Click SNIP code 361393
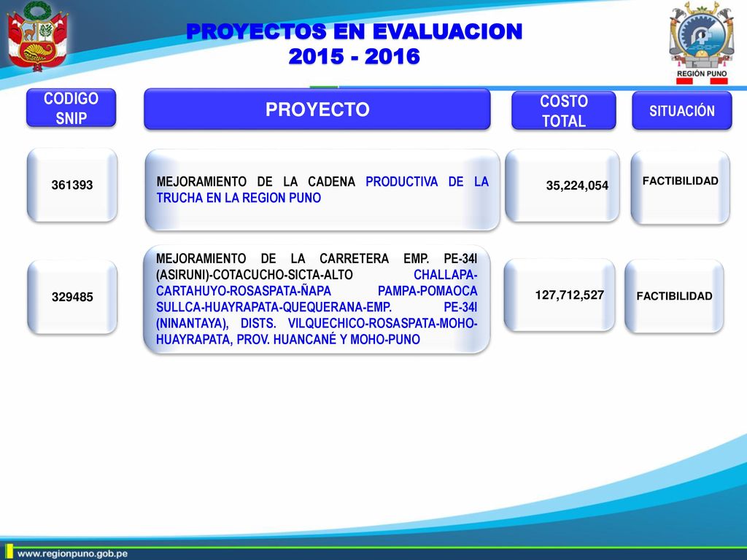747x560 pixels. click(x=72, y=184)
